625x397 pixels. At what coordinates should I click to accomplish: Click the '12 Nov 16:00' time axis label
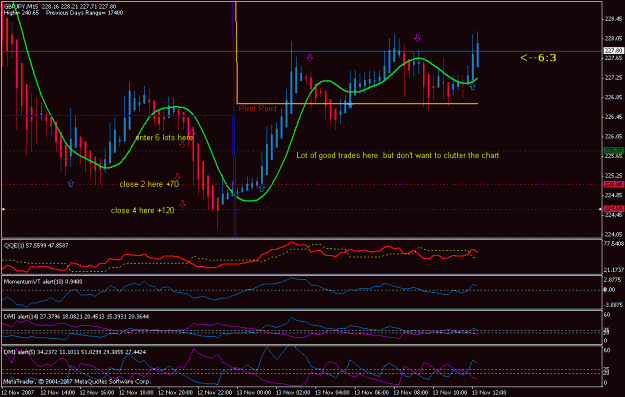click(96, 393)
